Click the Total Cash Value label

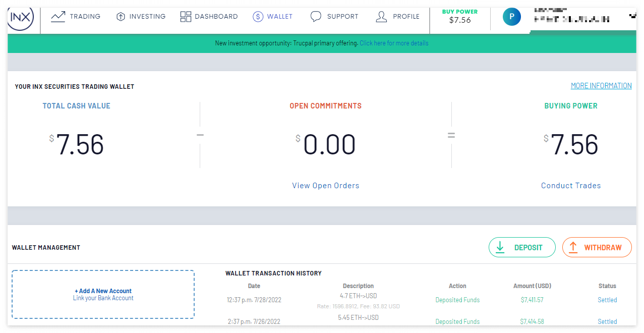[76, 106]
